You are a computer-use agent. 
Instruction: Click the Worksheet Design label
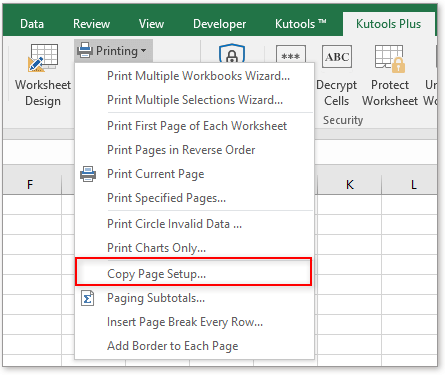(43, 93)
